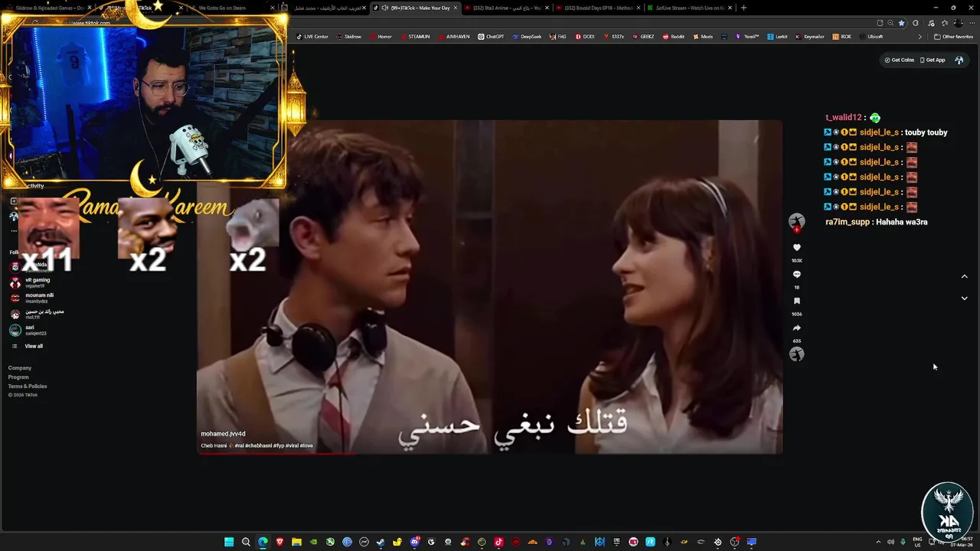
Task: Open TikTok app icon in taskbar
Action: coord(498,542)
